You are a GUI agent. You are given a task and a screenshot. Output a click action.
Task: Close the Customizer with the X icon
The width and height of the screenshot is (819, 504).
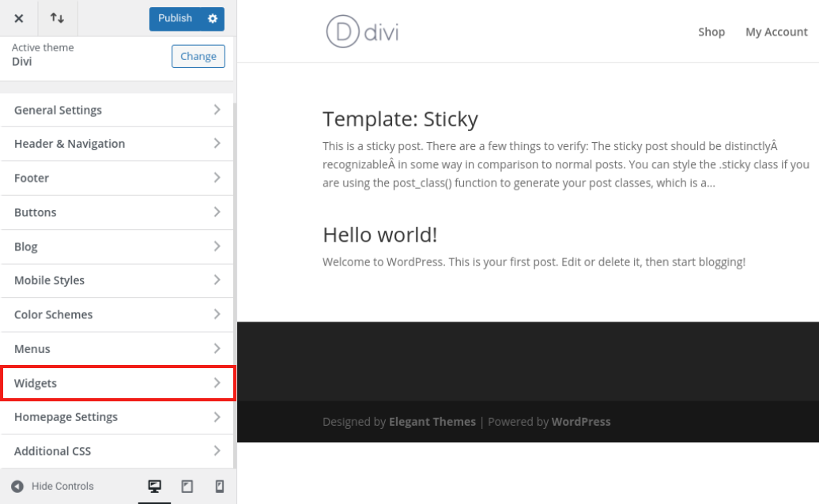tap(19, 18)
